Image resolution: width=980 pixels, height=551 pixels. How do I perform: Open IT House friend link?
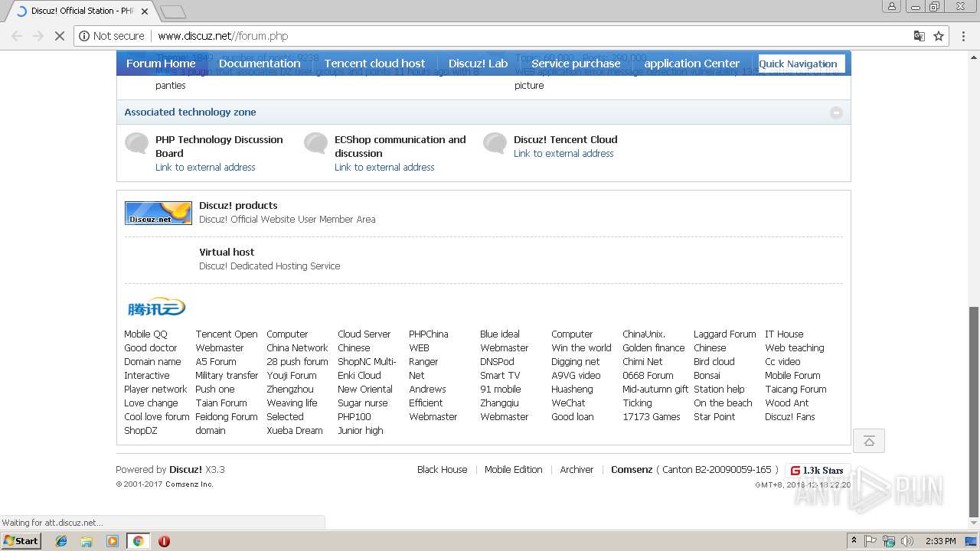tap(784, 334)
